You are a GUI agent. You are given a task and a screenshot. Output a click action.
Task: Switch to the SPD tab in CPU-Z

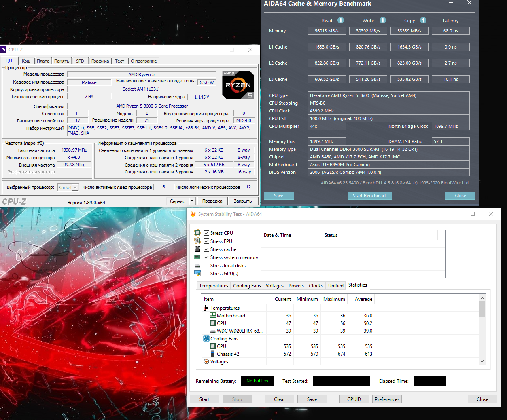tap(80, 61)
